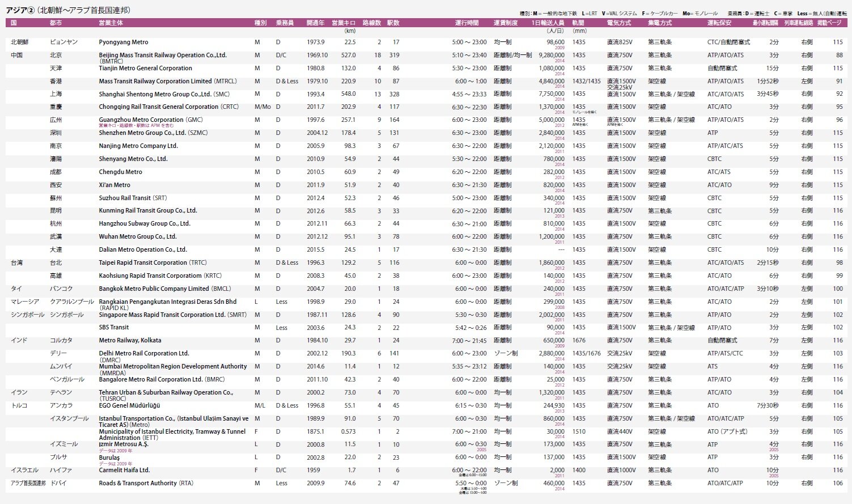Click the operator name 'İzmir Metrosu A.Ş.'
The width and height of the screenshot is (852, 504).
(x=124, y=444)
